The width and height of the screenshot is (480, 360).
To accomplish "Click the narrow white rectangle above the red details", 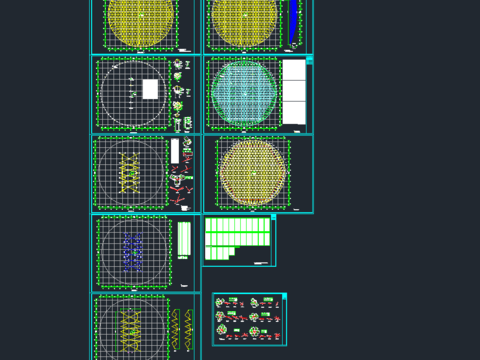I will coord(175,151).
